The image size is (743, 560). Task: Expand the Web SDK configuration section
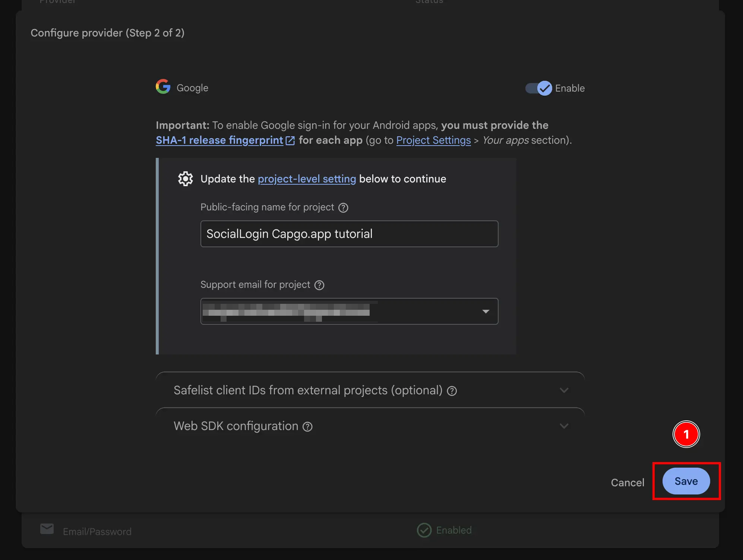[564, 426]
